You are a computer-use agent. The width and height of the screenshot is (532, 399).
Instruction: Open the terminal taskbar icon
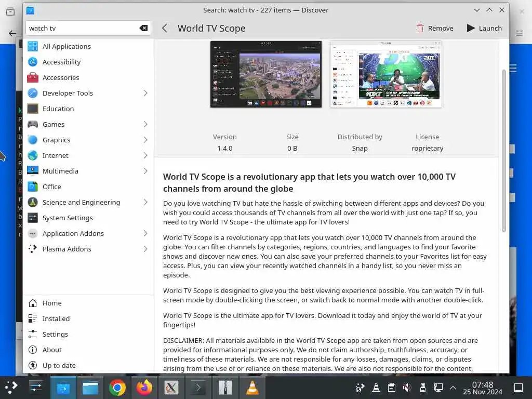pyautogui.click(x=198, y=388)
